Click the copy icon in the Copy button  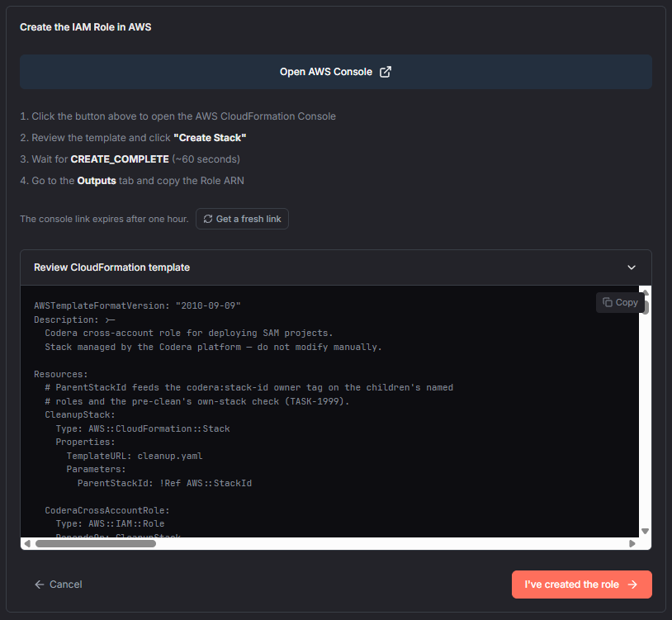pyautogui.click(x=608, y=302)
